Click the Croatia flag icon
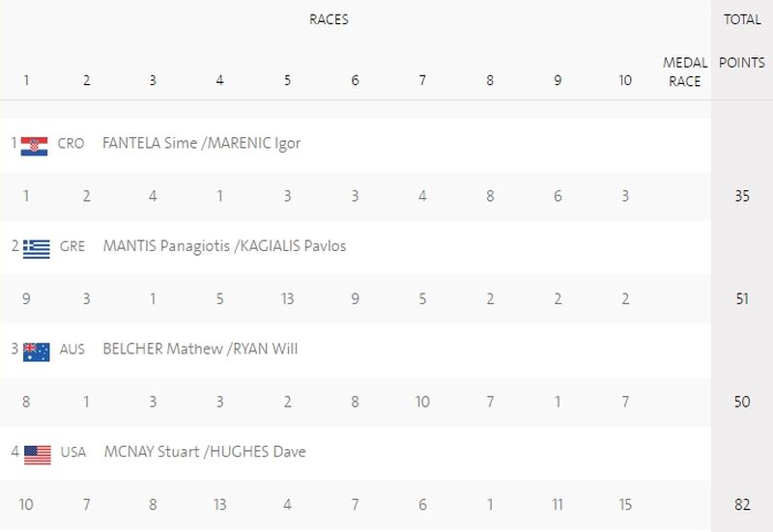The width and height of the screenshot is (773, 532). pos(34,147)
